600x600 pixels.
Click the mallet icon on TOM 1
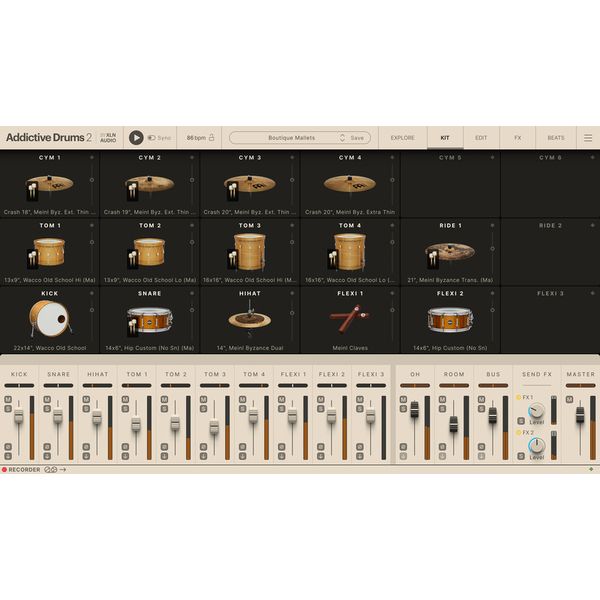pyautogui.click(x=33, y=259)
